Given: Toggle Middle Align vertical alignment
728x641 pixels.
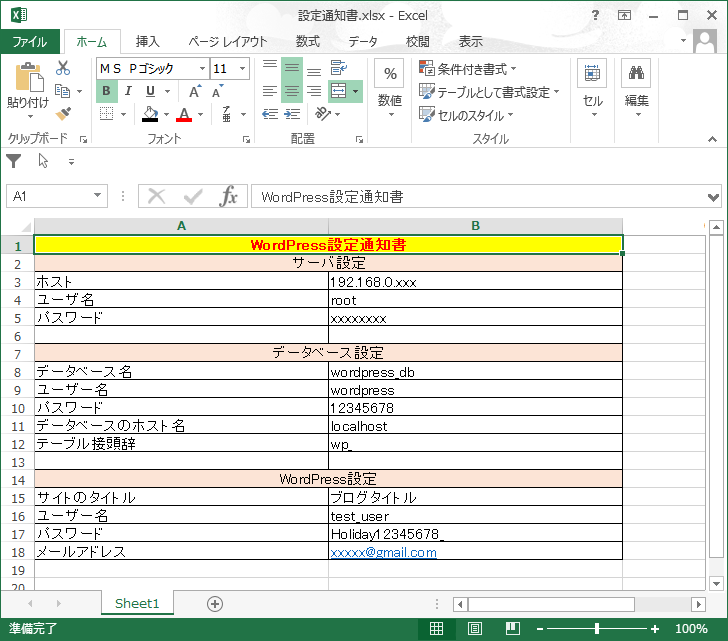Looking at the screenshot, I should click(292, 68).
